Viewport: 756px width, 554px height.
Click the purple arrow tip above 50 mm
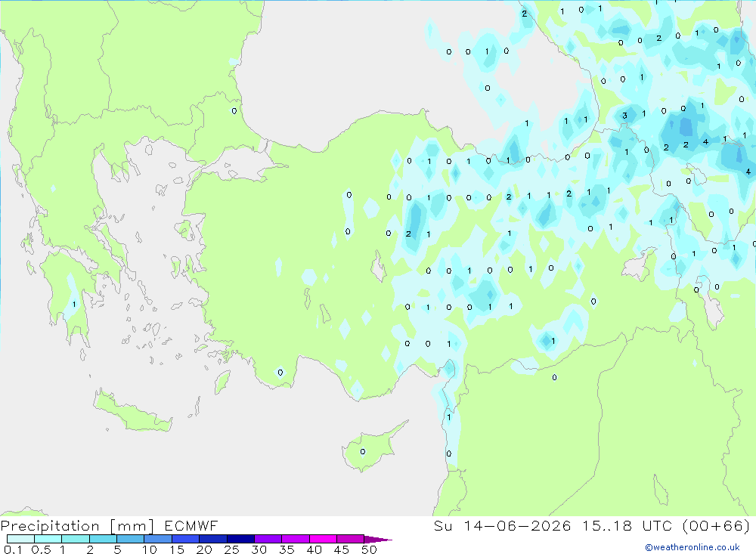(378, 540)
